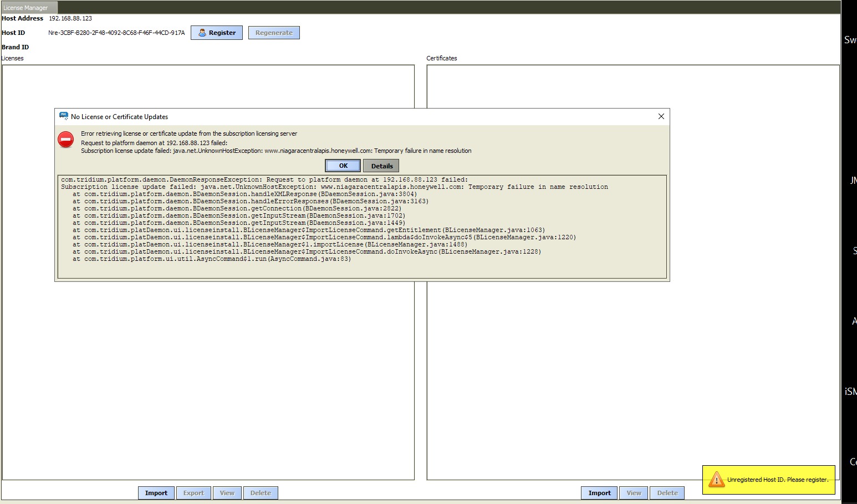Click the dialog title bar text
The width and height of the screenshot is (857, 504).
pos(119,117)
